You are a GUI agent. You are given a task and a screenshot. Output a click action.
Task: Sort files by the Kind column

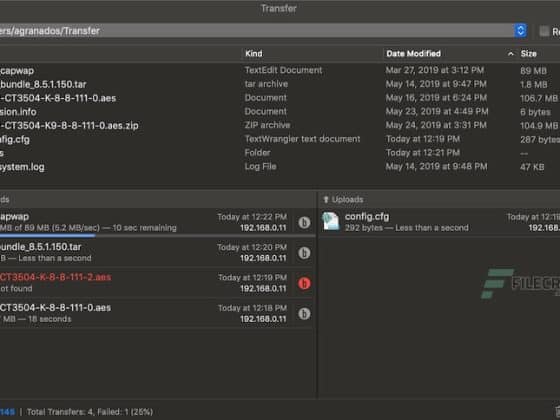tap(254, 54)
